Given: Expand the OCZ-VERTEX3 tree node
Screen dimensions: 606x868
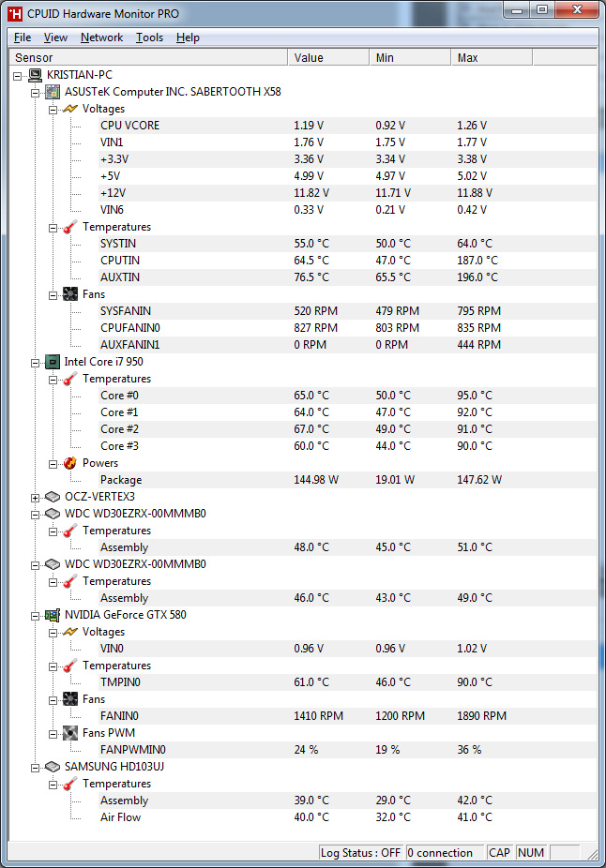Looking at the screenshot, I should point(36,498).
